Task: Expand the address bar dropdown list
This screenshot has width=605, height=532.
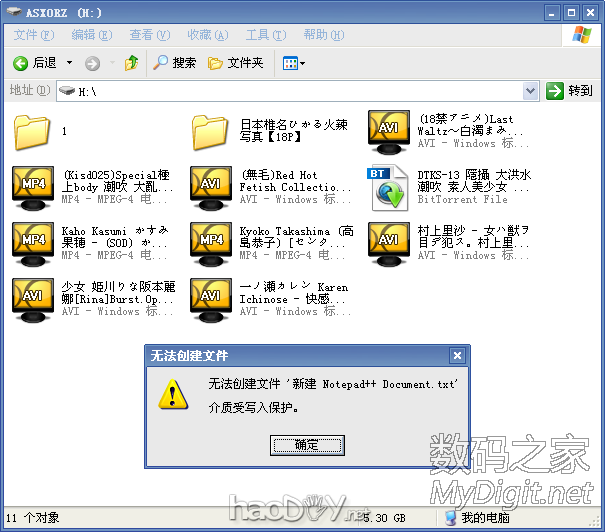Action: [x=532, y=91]
